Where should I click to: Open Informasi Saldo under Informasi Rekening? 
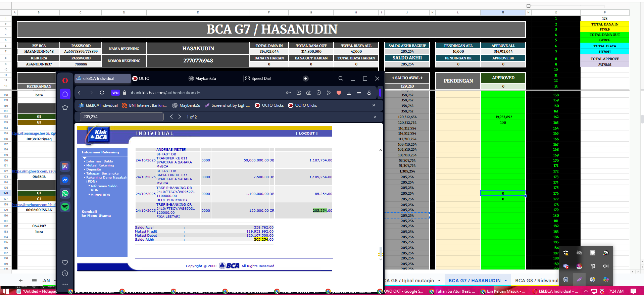(x=99, y=161)
